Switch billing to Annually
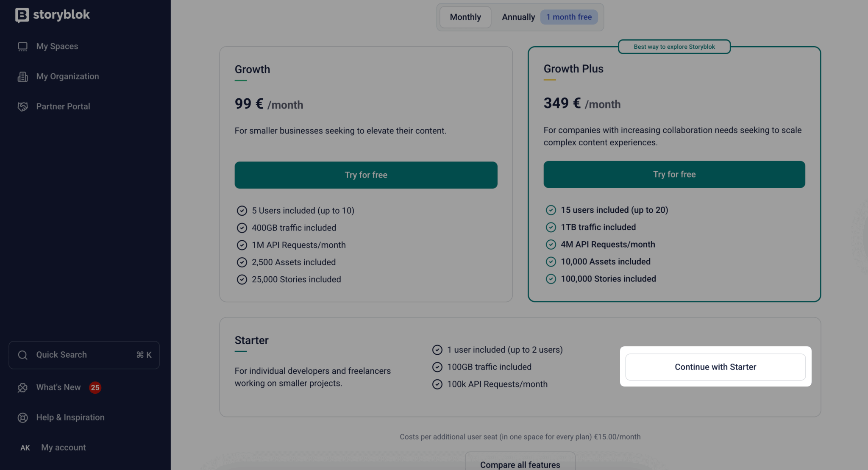868x470 pixels. pos(518,17)
